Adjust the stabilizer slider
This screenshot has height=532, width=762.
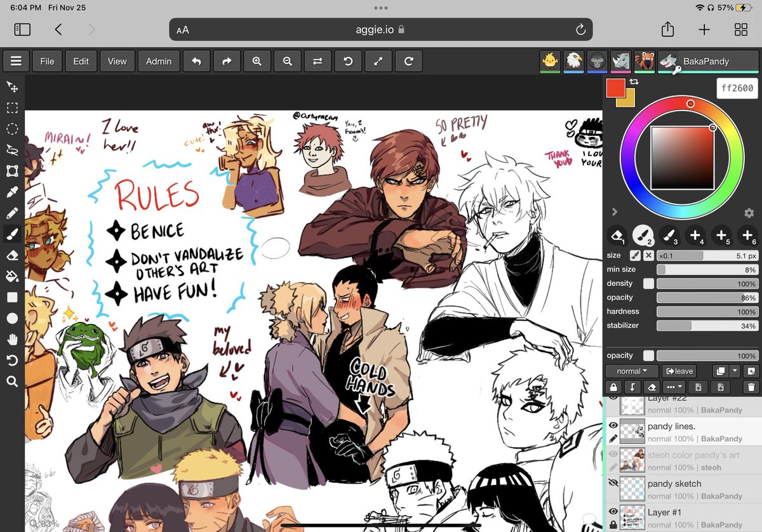[707, 326]
